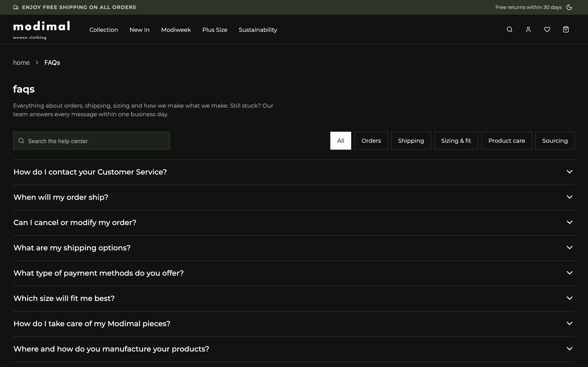The image size is (588, 367).
Task: Click the home breadcrumb link
Action: coord(21,63)
